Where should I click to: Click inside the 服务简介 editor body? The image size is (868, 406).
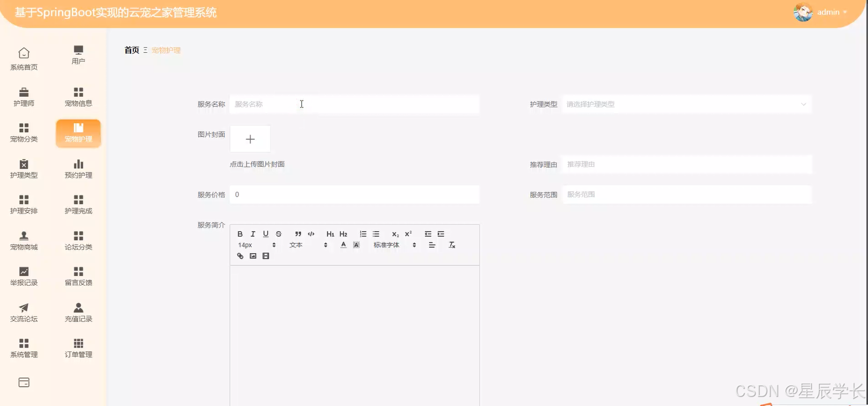355,335
